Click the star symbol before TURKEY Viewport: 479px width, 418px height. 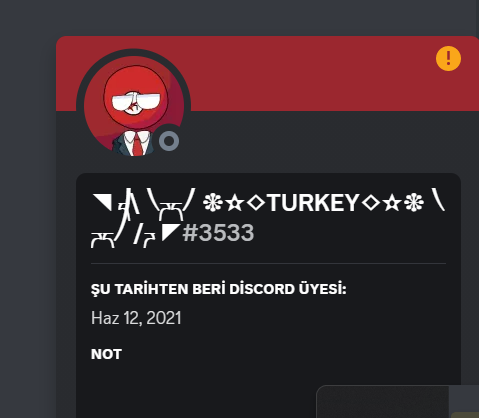coord(235,203)
